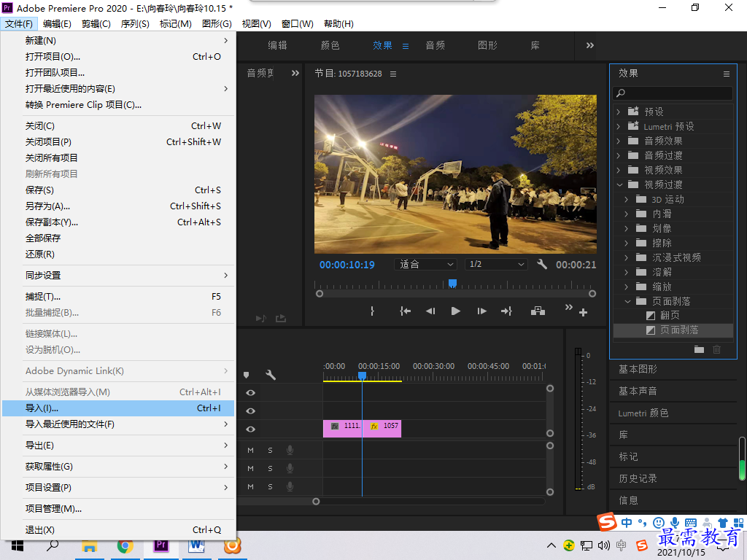Mute the second audio track
Image resolution: width=747 pixels, height=560 pixels.
pyautogui.click(x=251, y=469)
